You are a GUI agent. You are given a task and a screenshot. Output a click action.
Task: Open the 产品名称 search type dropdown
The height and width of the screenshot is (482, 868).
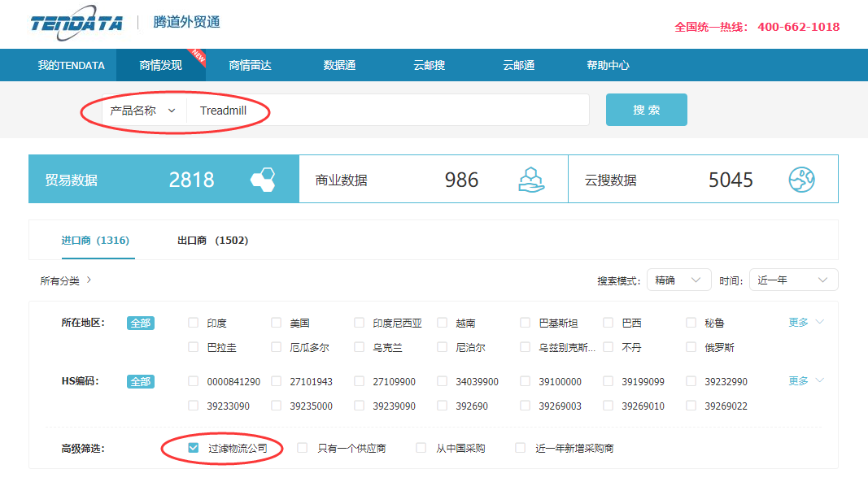pyautogui.click(x=143, y=111)
